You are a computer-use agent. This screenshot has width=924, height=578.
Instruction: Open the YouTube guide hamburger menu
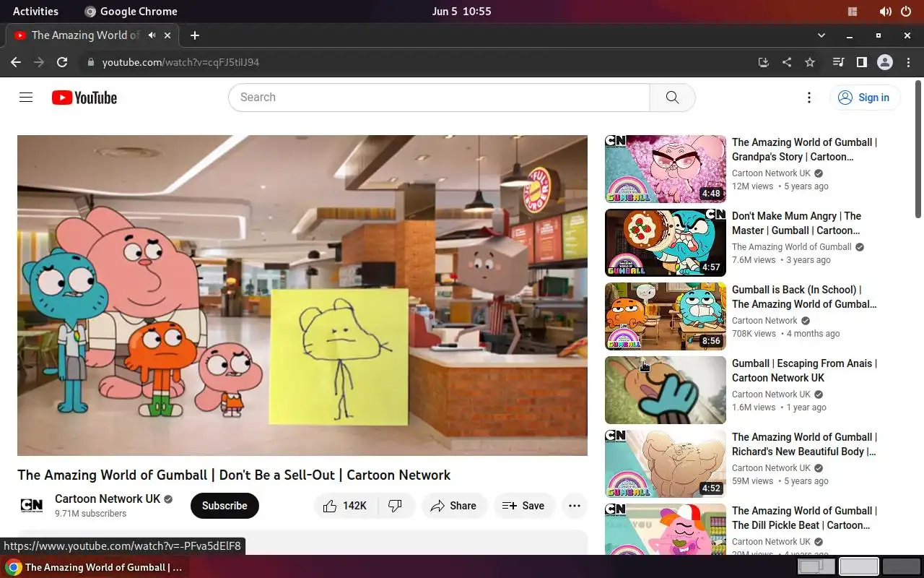26,98
